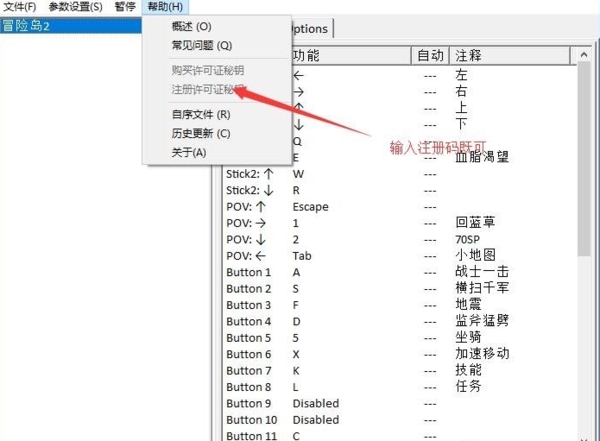Open the 文件(F) menu
This screenshot has height=441, width=600.
[x=20, y=7]
